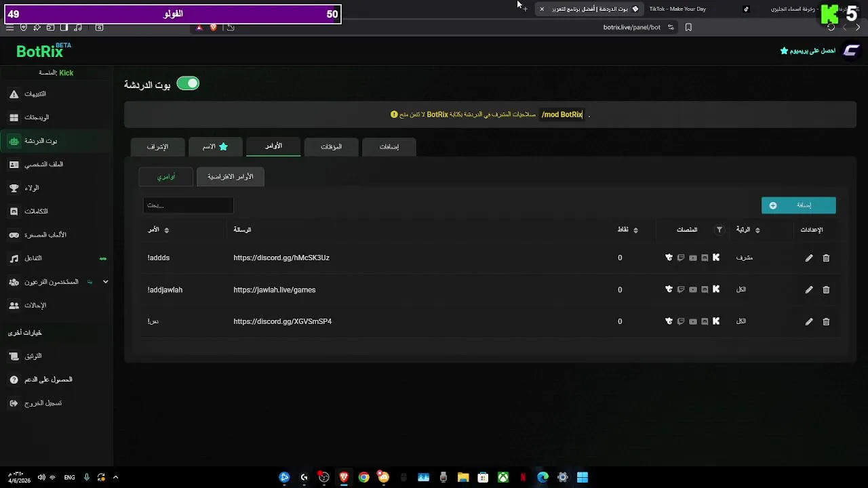
Task: Edit the discord.gg/XGVSmSP4 command row
Action: (809, 321)
